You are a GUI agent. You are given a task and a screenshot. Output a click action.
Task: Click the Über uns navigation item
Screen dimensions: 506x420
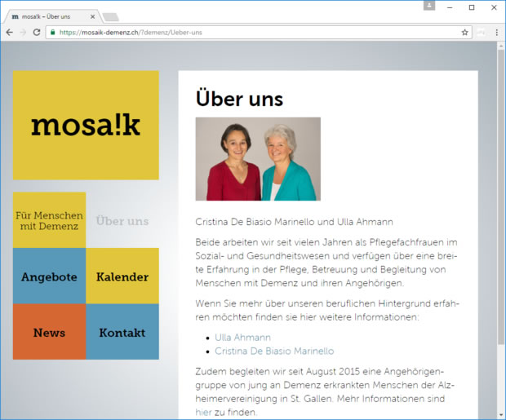pyautogui.click(x=122, y=220)
